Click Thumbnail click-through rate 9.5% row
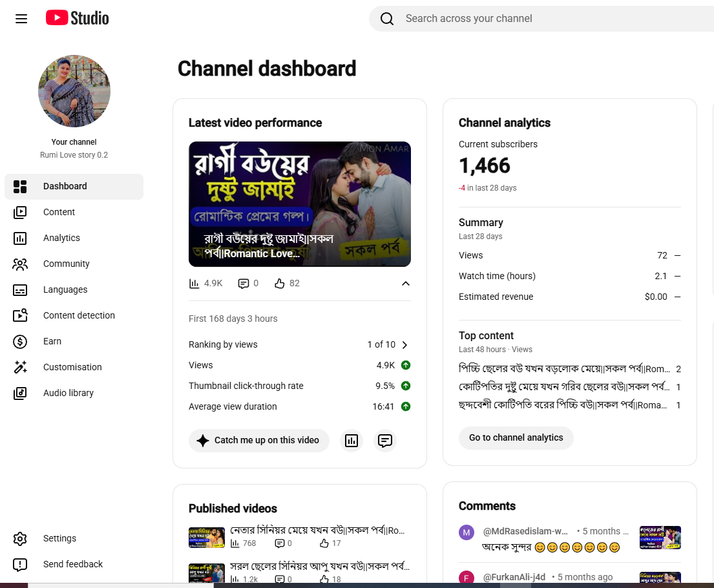This screenshot has width=714, height=588. pos(300,386)
